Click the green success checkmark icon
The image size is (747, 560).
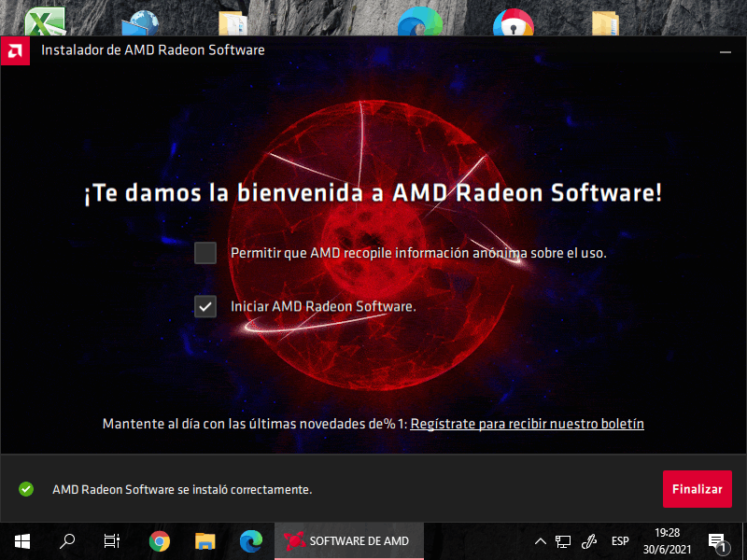pyautogui.click(x=26, y=489)
